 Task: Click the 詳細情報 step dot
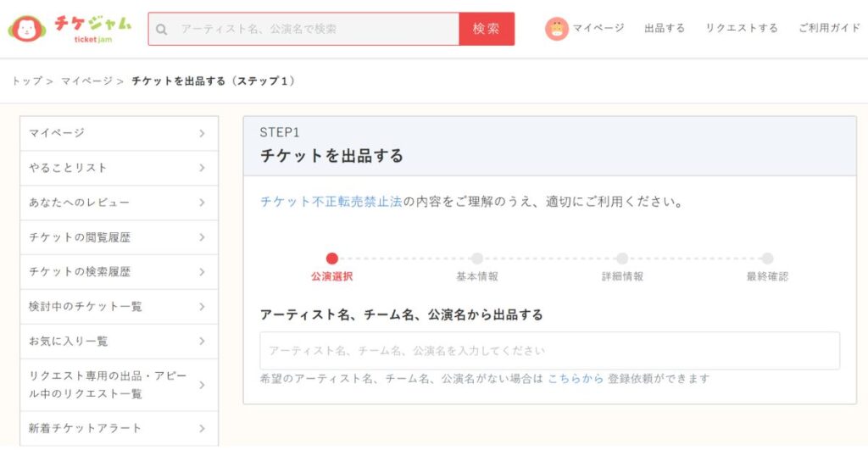click(x=622, y=259)
